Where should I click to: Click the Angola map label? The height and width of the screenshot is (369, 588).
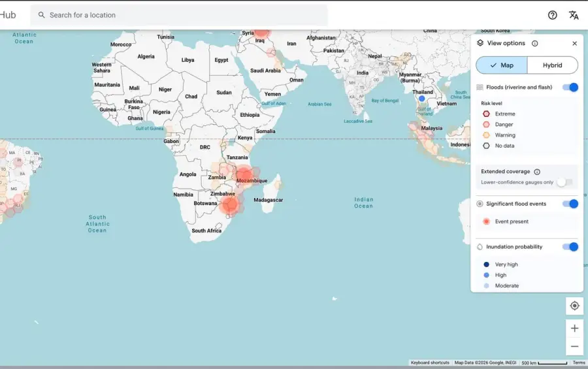point(188,174)
